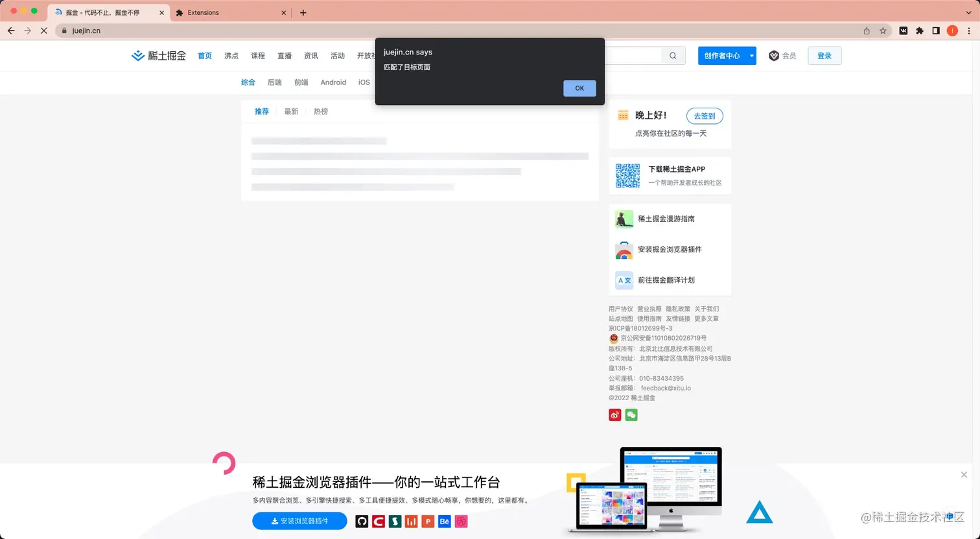Select the 课程 nav item
This screenshot has height=539, width=980.
[x=258, y=56]
